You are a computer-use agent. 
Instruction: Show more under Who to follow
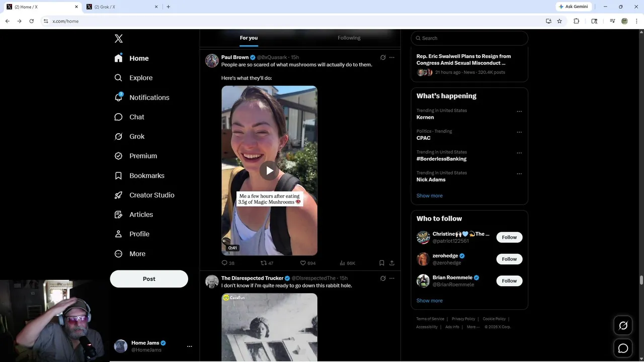click(x=430, y=301)
